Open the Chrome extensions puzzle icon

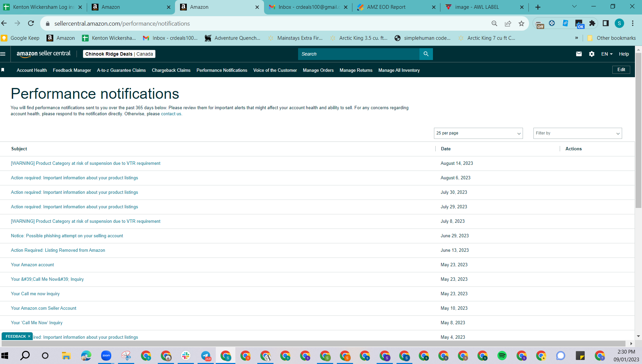point(592,23)
